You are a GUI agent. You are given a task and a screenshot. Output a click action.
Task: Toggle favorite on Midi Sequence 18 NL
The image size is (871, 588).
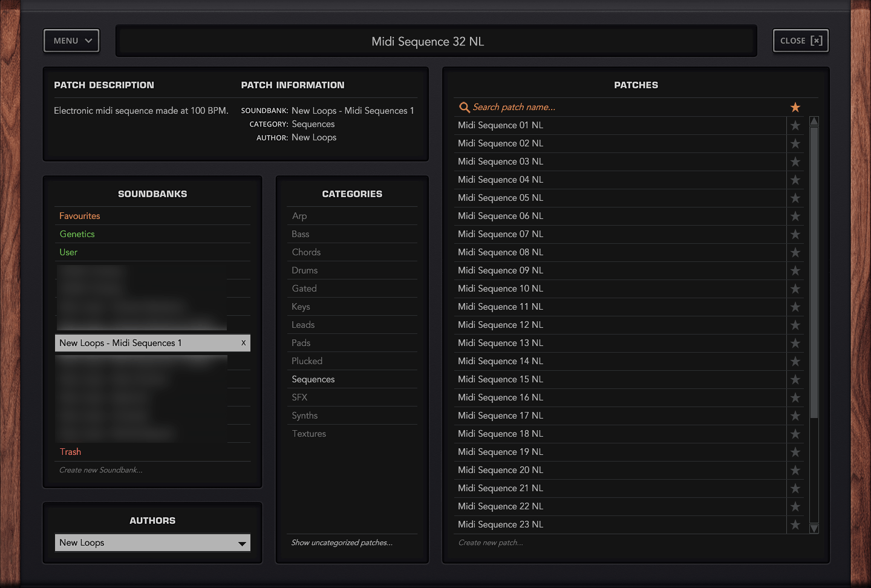795,434
